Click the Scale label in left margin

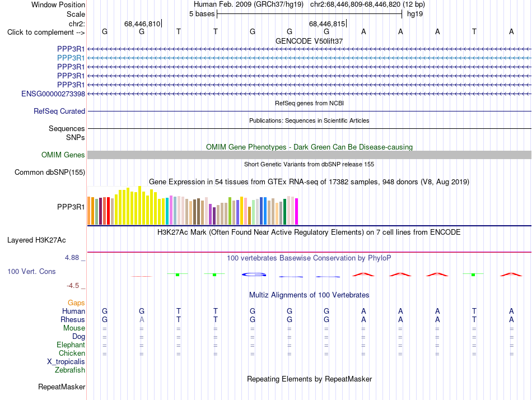coord(76,14)
